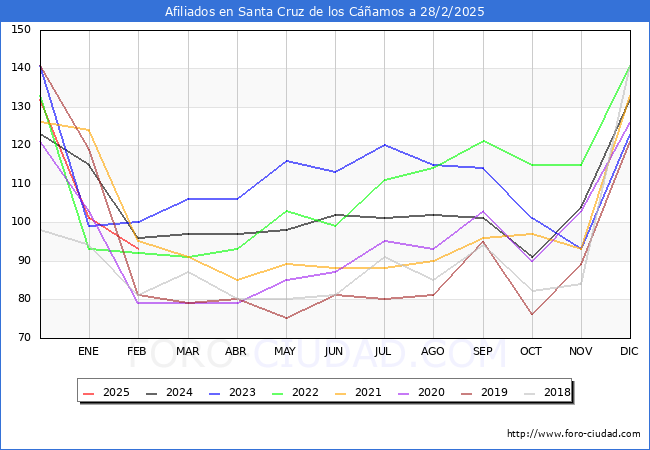Click the JUN month label
The height and width of the screenshot is (450, 650).
pos(334,351)
